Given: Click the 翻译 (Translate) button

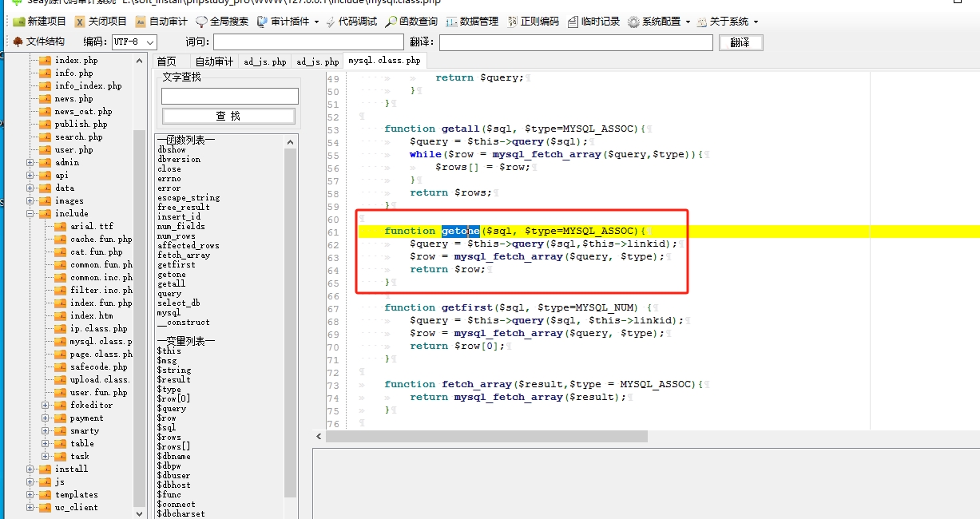Looking at the screenshot, I should pyautogui.click(x=740, y=42).
